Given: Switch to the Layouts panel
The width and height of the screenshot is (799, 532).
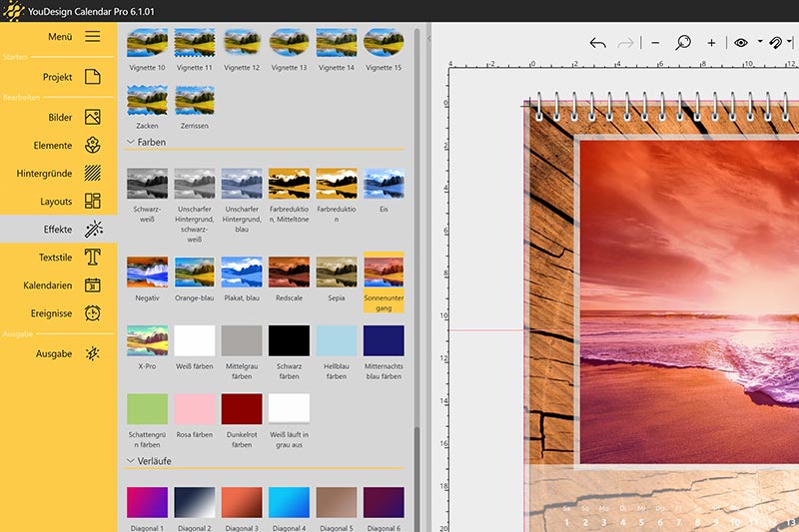Looking at the screenshot, I should click(92, 201).
